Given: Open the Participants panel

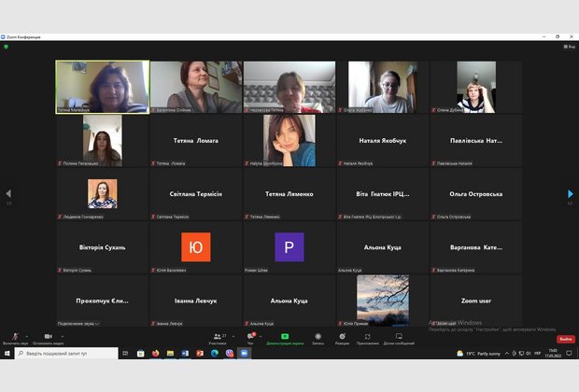Looking at the screenshot, I should (x=218, y=337).
